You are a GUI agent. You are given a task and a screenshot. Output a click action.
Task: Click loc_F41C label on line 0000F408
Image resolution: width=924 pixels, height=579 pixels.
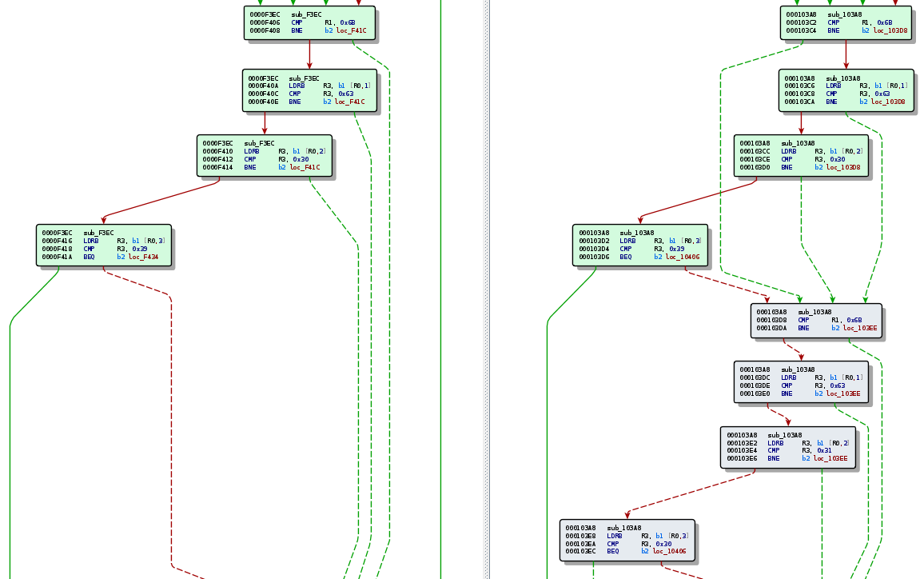(x=350, y=30)
